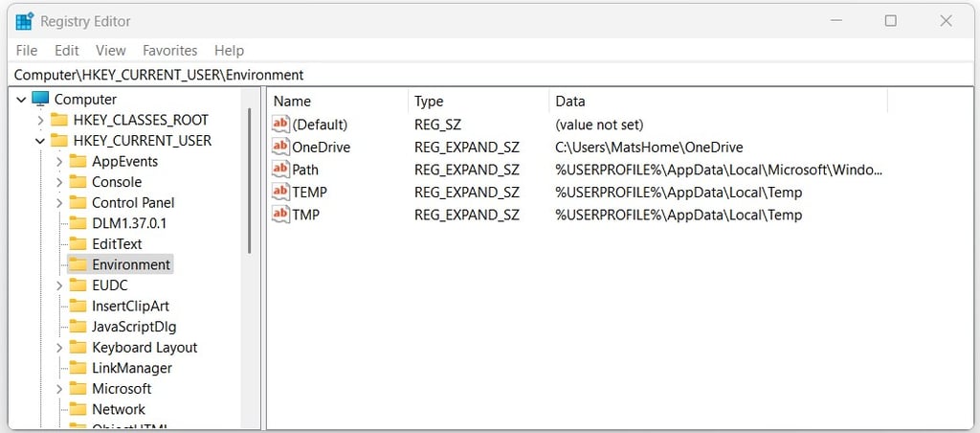Sort values by Data column header
This screenshot has height=433, width=980.
[x=718, y=102]
